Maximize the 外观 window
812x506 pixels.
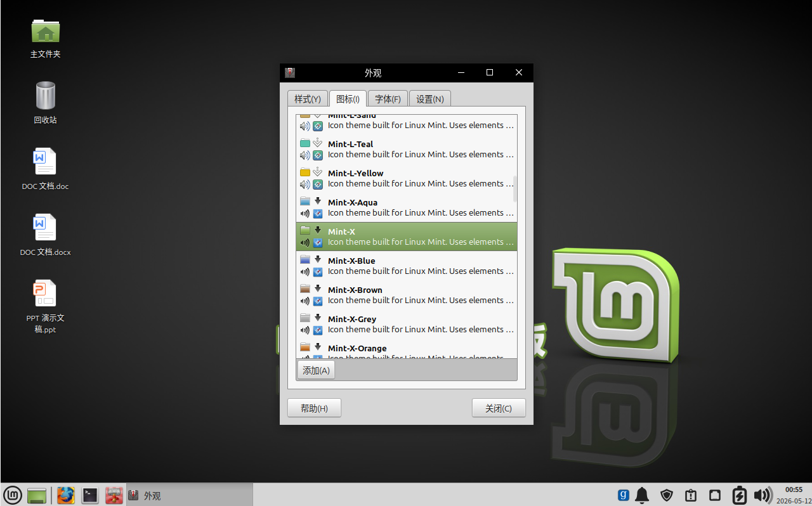pos(490,73)
